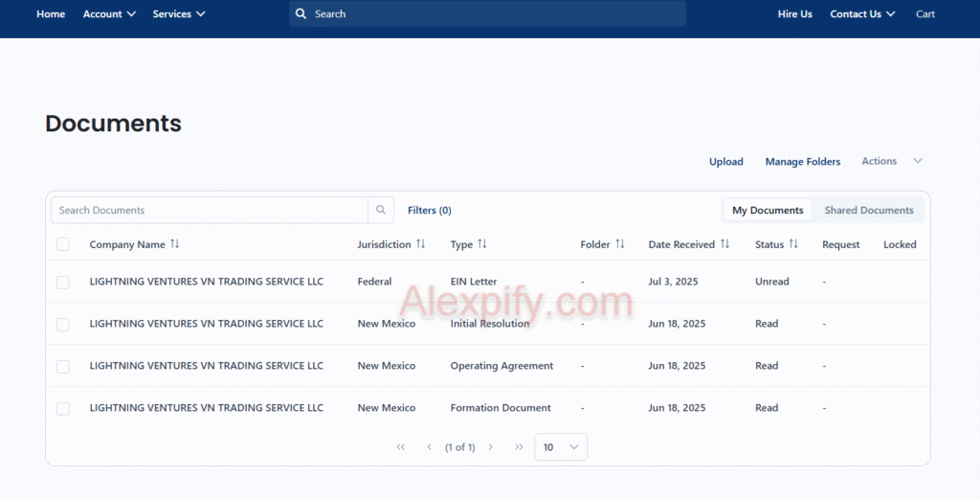The height and width of the screenshot is (500, 980).
Task: Sort by Company Name column arrows
Action: click(174, 244)
